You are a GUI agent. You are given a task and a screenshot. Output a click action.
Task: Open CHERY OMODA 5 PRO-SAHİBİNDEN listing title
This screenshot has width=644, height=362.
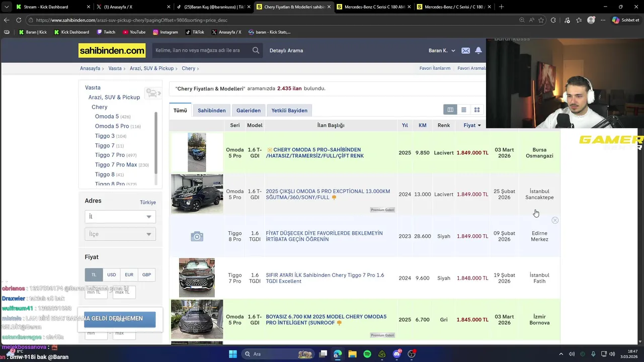[x=315, y=153]
